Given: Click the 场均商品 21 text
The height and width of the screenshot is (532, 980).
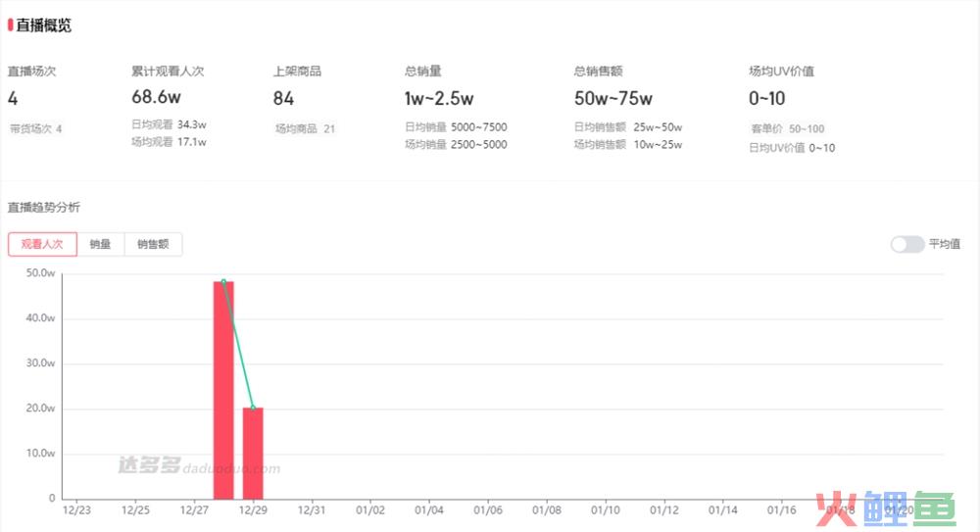Looking at the screenshot, I should pos(305,128).
